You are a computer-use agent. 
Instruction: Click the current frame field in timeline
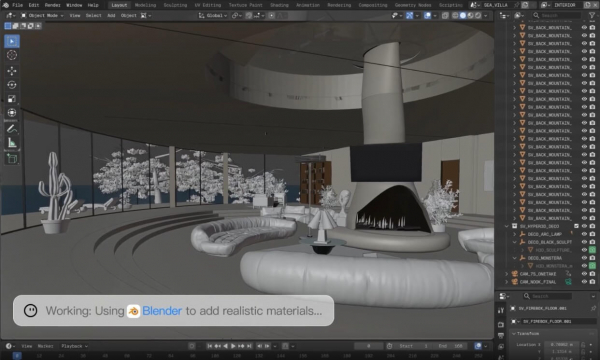(x=368, y=346)
